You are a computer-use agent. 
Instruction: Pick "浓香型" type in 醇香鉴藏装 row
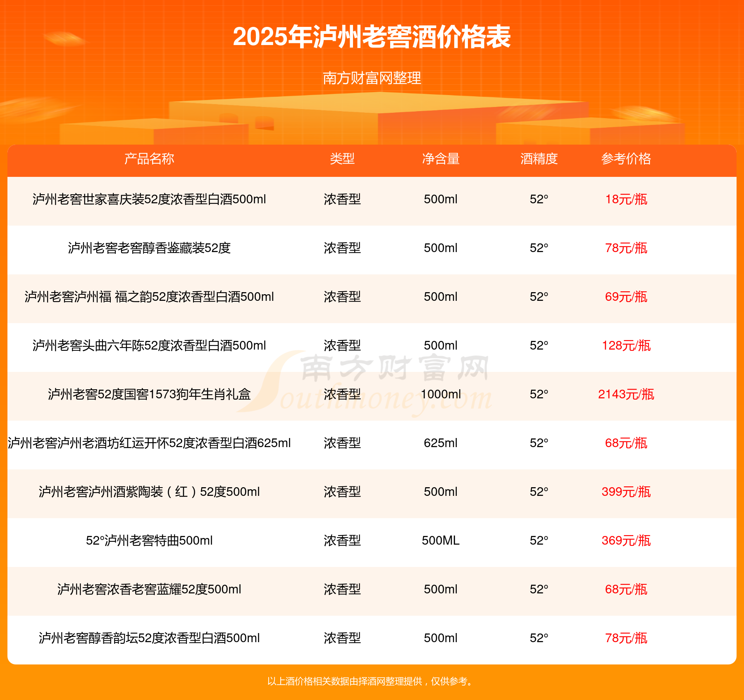coord(342,248)
